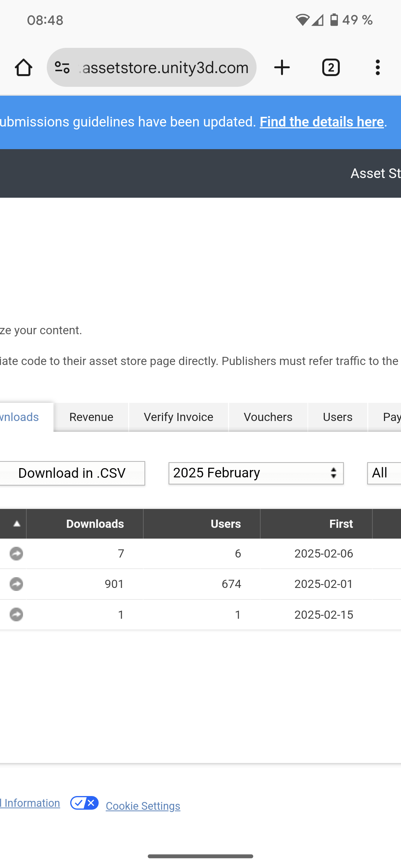Viewport: 401px width, 868px height.
Task: Open the Find the details here link
Action: pyautogui.click(x=322, y=122)
